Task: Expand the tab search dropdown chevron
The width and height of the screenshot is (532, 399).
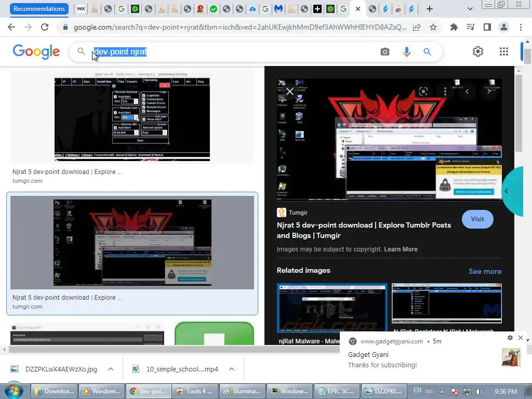Action: [x=470, y=9]
